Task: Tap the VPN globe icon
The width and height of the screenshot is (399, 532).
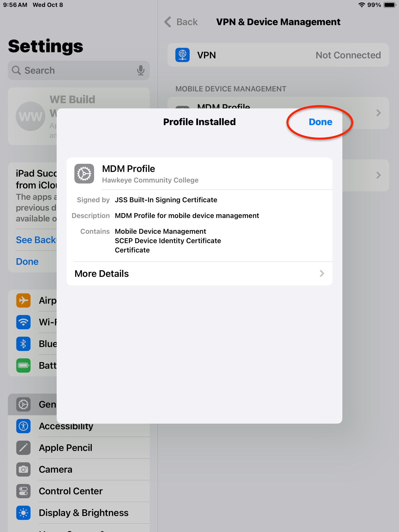Action: click(x=183, y=55)
